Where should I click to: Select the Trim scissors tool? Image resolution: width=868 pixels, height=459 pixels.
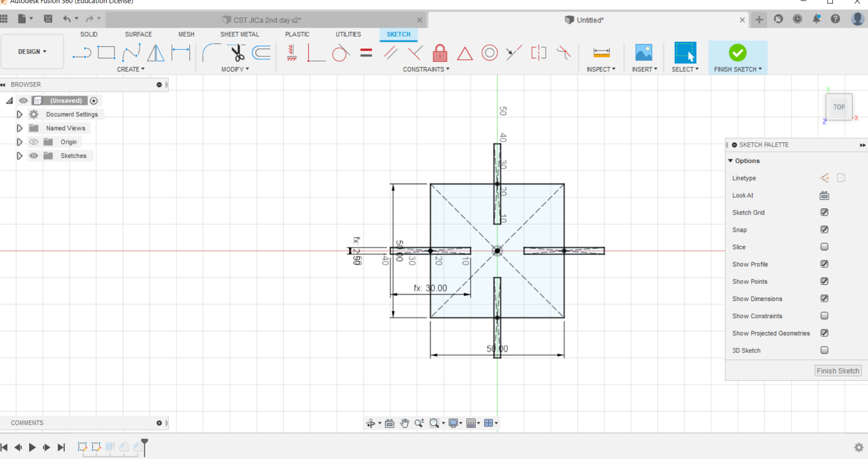coord(237,53)
